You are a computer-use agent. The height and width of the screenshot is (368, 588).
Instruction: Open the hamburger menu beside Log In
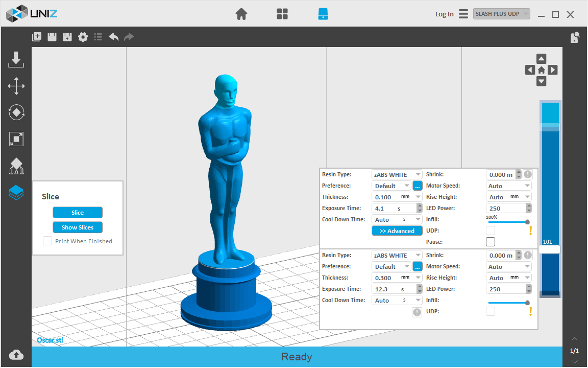(x=463, y=14)
